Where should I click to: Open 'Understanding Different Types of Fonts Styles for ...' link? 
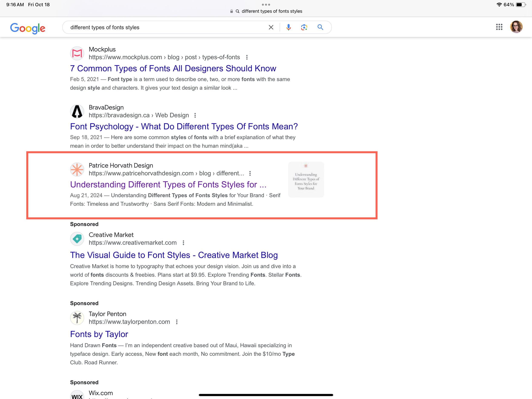pos(168,184)
